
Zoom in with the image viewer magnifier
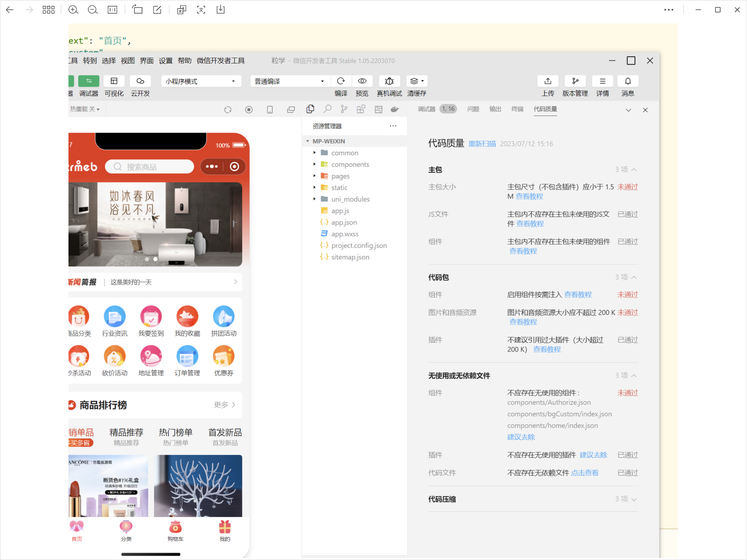pos(73,10)
